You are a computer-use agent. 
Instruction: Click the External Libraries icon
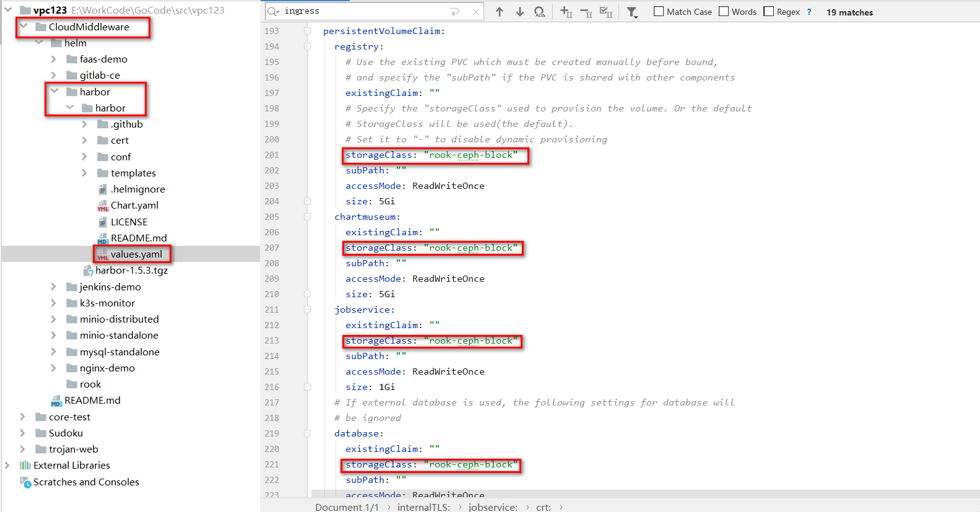tap(25, 465)
